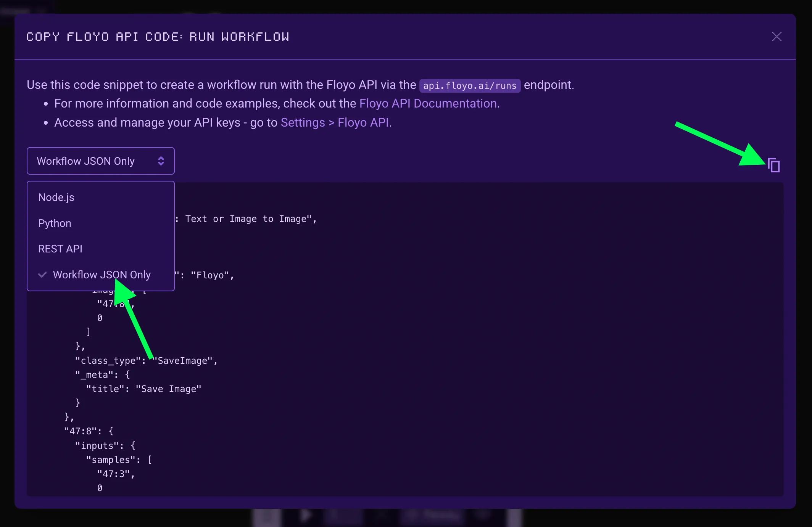Screen dimensions: 812x527
Task: Click the "47:3", code line
Action: [116, 474]
